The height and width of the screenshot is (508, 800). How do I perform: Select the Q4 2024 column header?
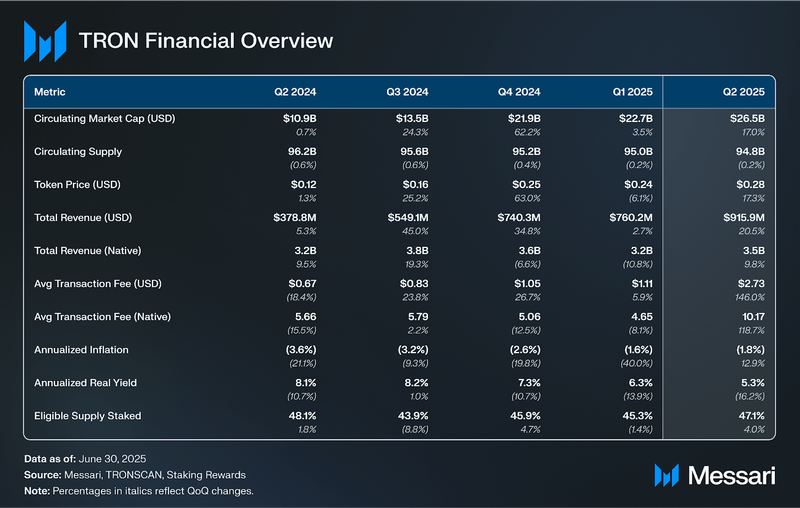pos(519,92)
